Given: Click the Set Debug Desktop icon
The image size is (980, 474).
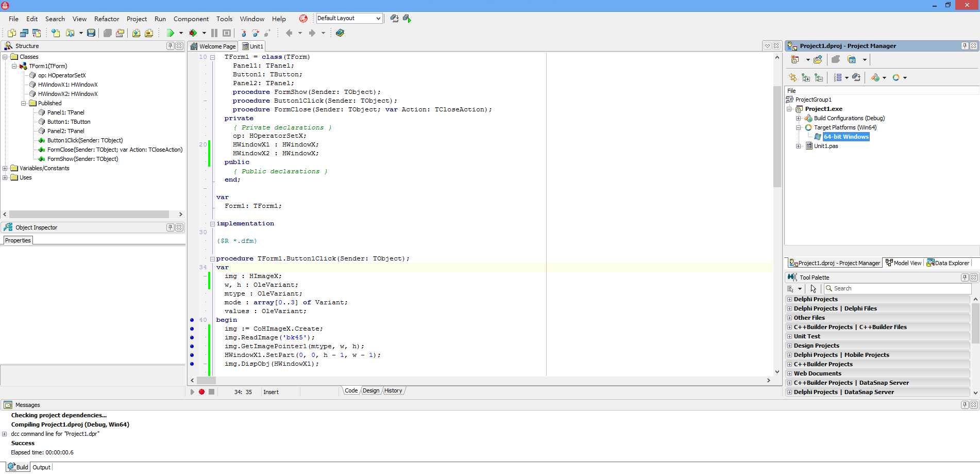Looking at the screenshot, I should tap(407, 19).
